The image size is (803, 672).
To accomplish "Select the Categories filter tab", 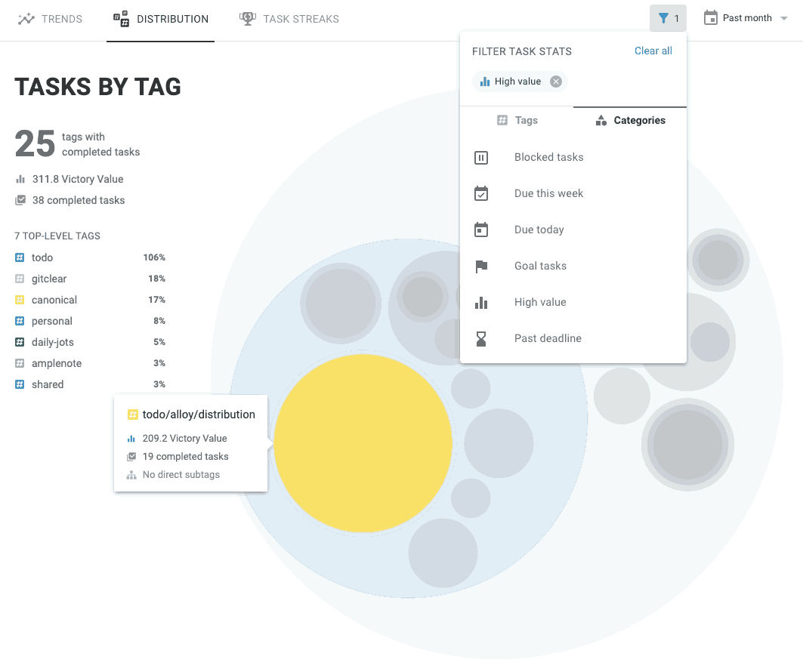I will (x=630, y=120).
